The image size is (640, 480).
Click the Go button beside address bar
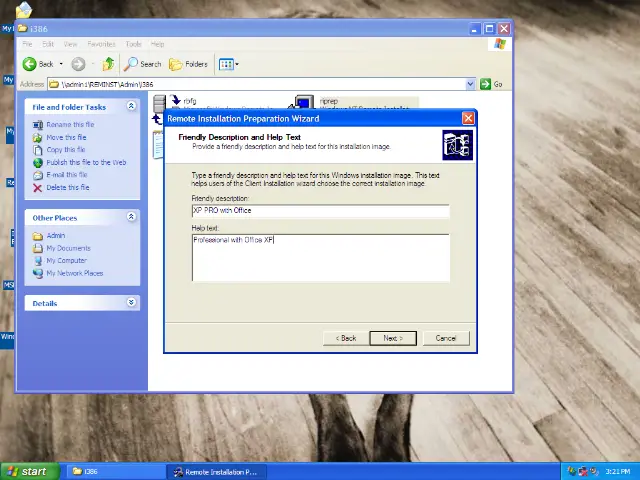click(x=491, y=84)
